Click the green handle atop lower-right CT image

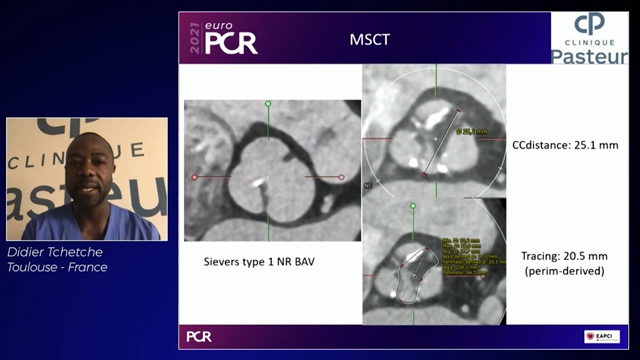pos(413,206)
